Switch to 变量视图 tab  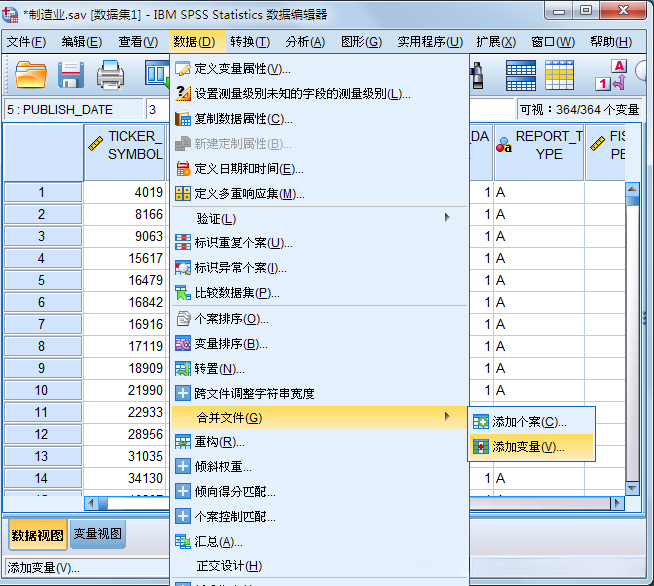pos(98,533)
